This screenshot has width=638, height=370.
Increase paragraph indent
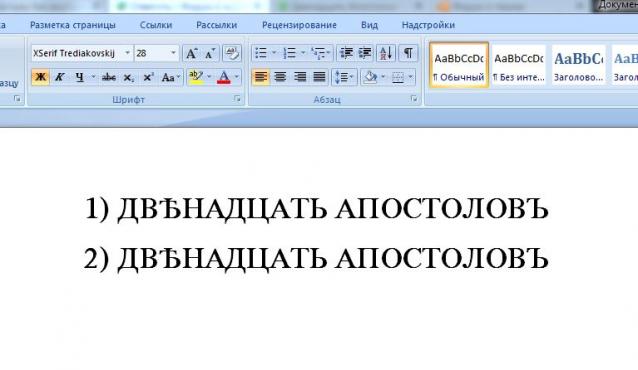pos(365,53)
